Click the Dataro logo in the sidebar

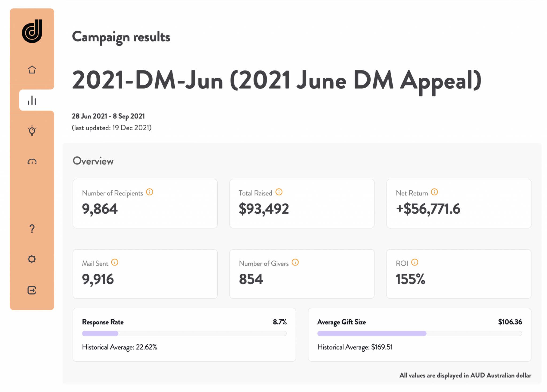32,31
